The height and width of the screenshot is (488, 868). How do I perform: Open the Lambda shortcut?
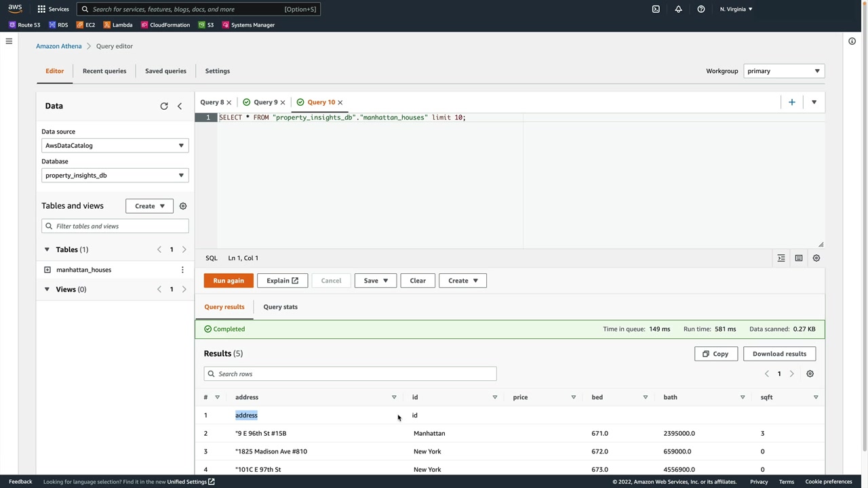118,25
